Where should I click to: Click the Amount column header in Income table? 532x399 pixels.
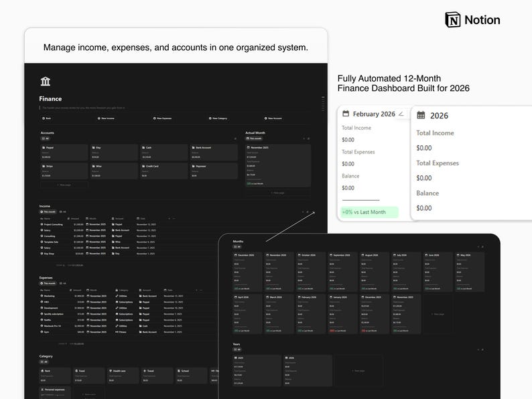tap(74, 219)
